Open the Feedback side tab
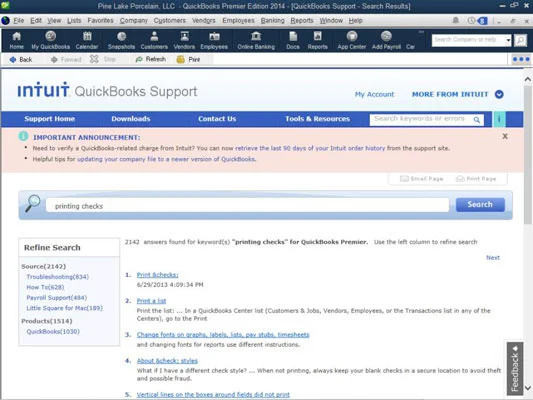Image resolution: width=533 pixels, height=400 pixels. [x=515, y=369]
